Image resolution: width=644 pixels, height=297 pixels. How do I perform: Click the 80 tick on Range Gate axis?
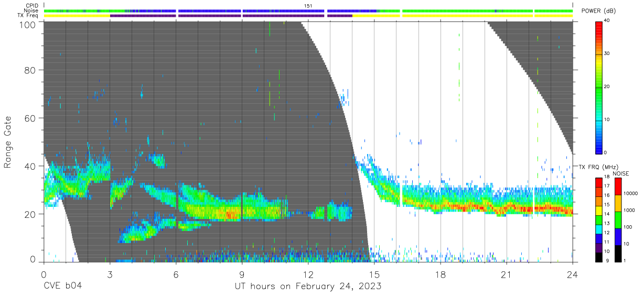tap(30, 70)
